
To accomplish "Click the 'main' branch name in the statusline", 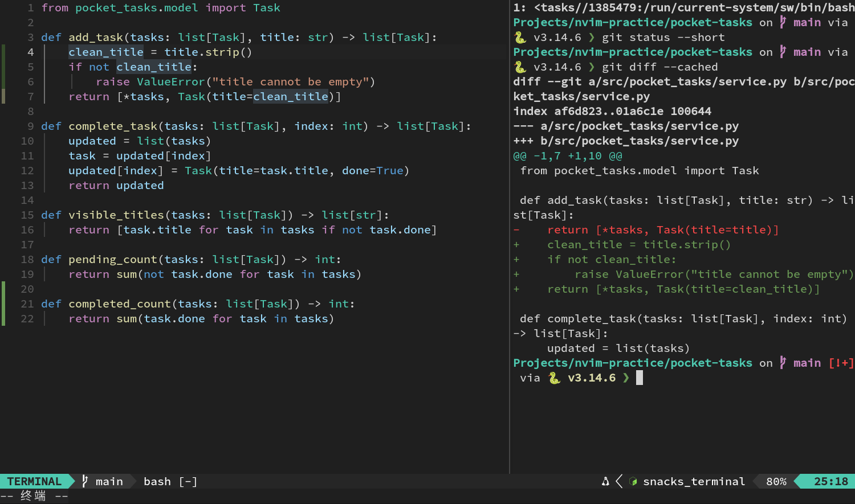I will click(x=109, y=482).
